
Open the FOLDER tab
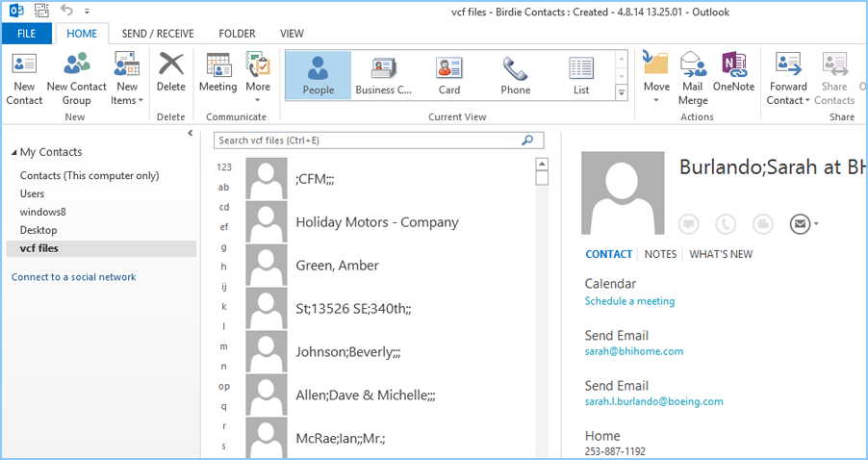pyautogui.click(x=237, y=34)
